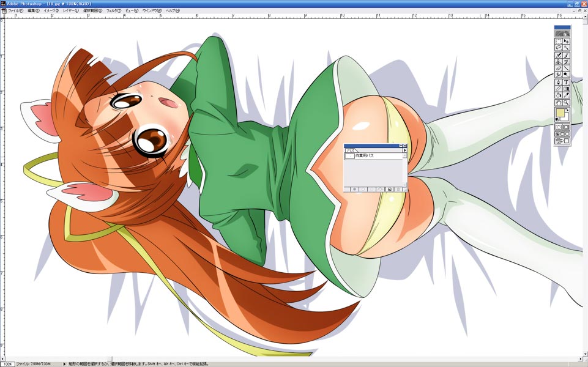The width and height of the screenshot is (588, 367).
Task: Open the status bar info popup arrow
Action: (x=64, y=363)
